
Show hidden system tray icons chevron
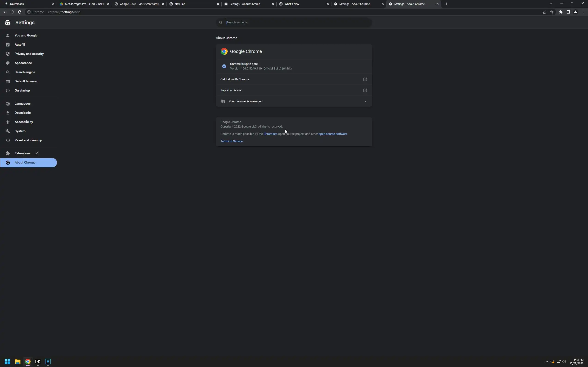click(547, 361)
